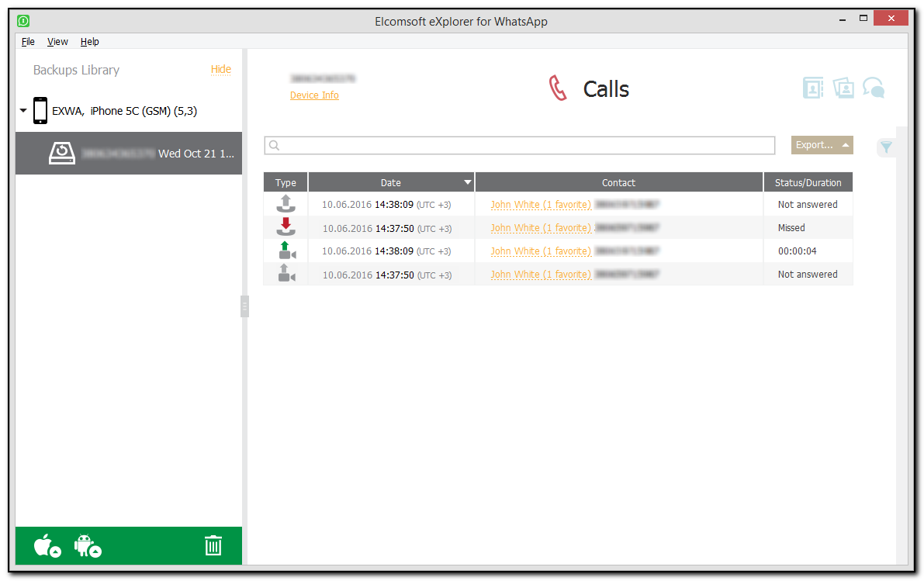This screenshot has height=581, width=924.
Task: Open the File menu
Action: point(27,41)
